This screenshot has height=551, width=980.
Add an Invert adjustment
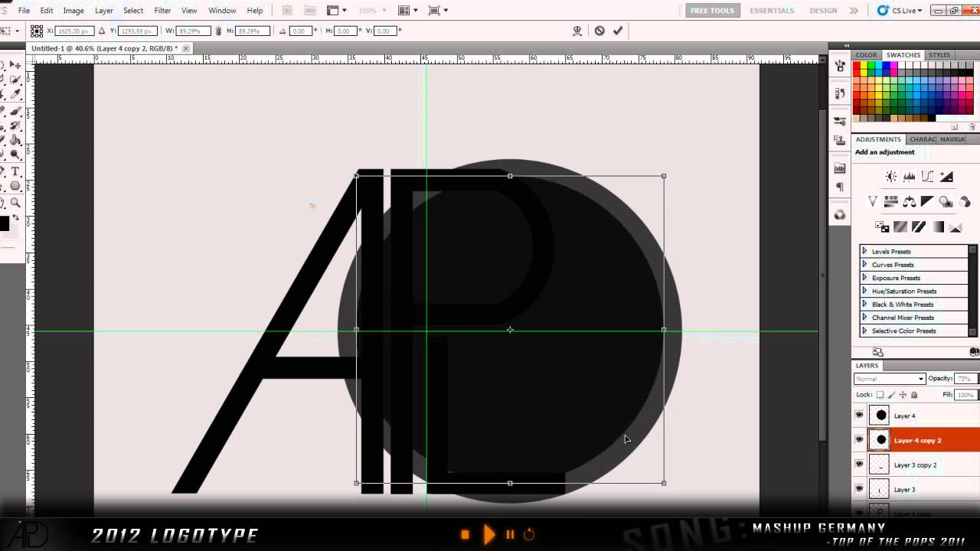882,227
